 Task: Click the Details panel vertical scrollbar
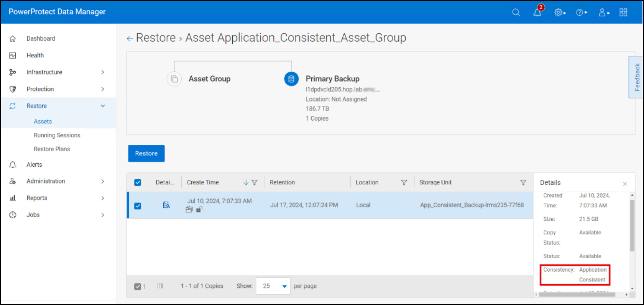632,225
